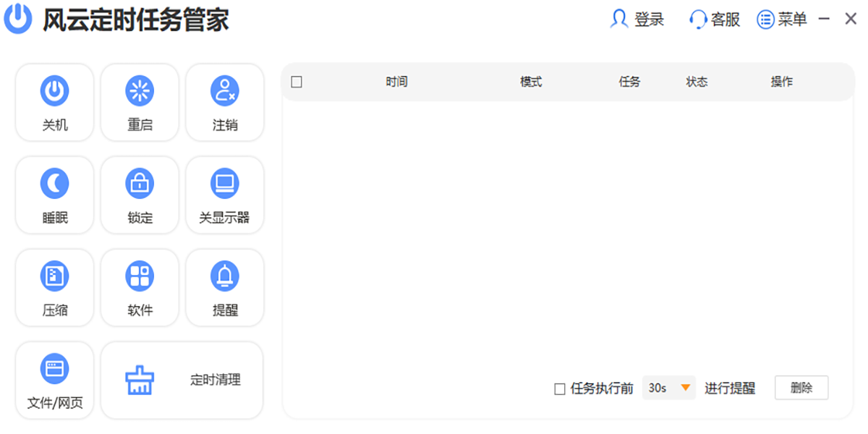Viewport: 868px width, 434px height.
Task: Click the 客服 customer service text
Action: tap(726, 20)
